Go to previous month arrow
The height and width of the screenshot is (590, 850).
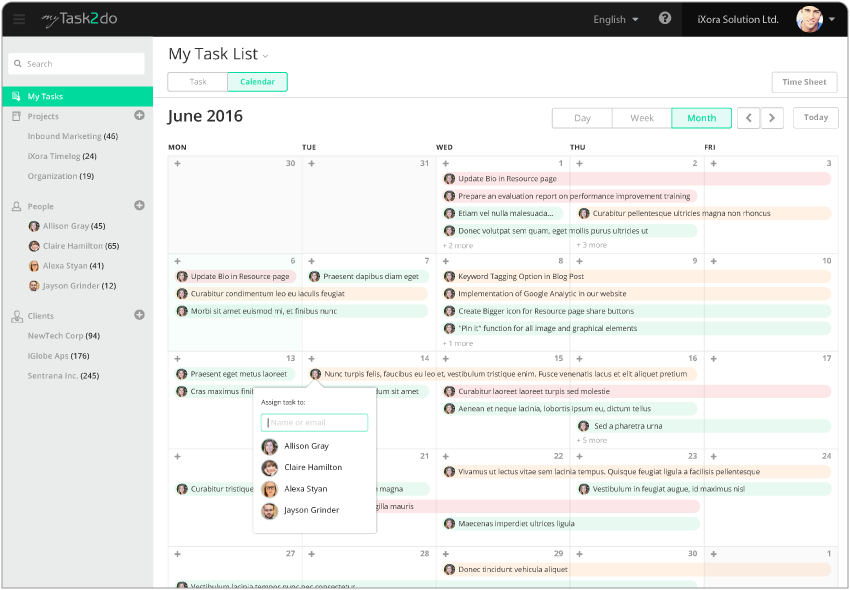coord(748,118)
